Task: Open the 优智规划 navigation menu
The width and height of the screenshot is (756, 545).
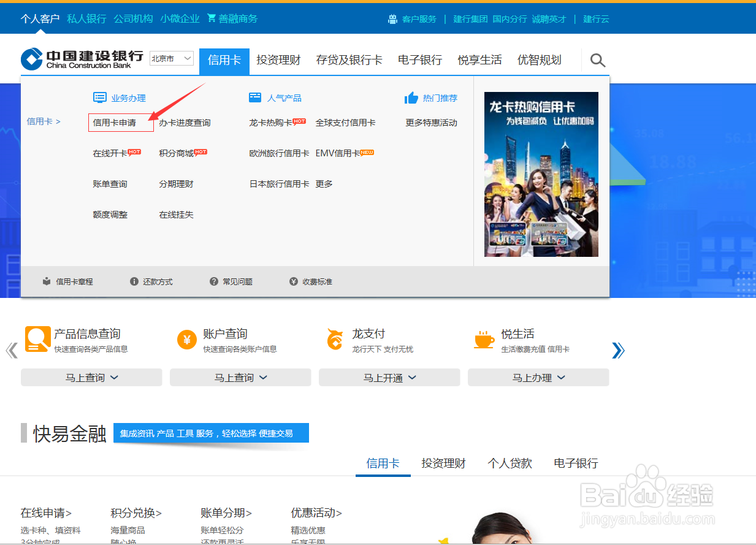Action: click(x=540, y=60)
